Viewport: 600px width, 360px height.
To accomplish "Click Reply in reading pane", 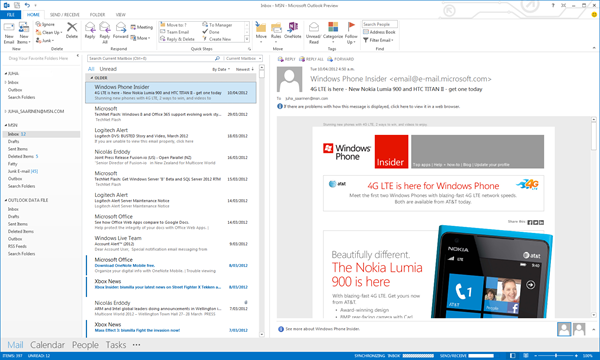I will (x=287, y=59).
